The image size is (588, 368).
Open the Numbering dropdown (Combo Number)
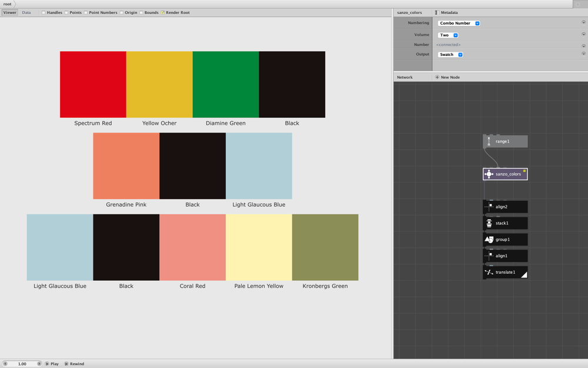tap(459, 24)
